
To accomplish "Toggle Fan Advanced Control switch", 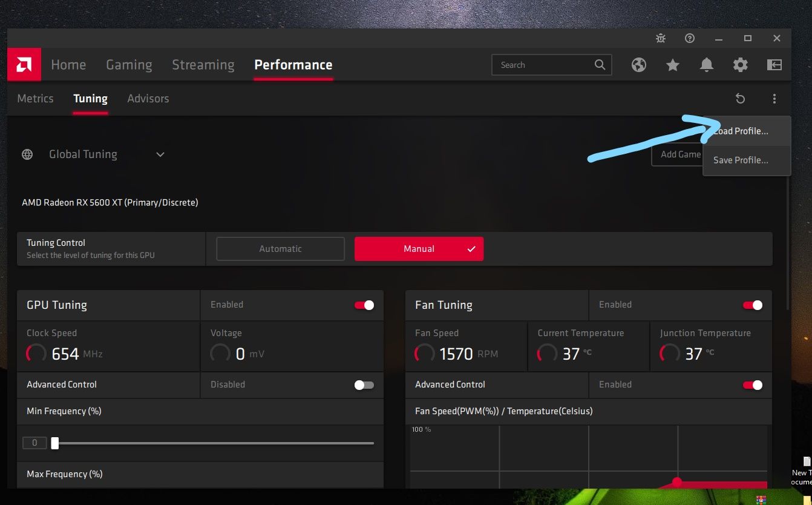I will pos(753,385).
